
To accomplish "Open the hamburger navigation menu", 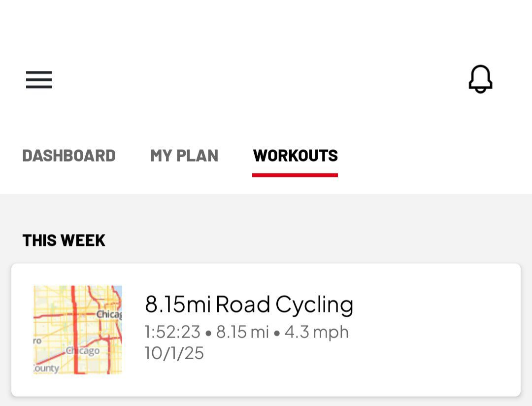I will click(x=39, y=79).
